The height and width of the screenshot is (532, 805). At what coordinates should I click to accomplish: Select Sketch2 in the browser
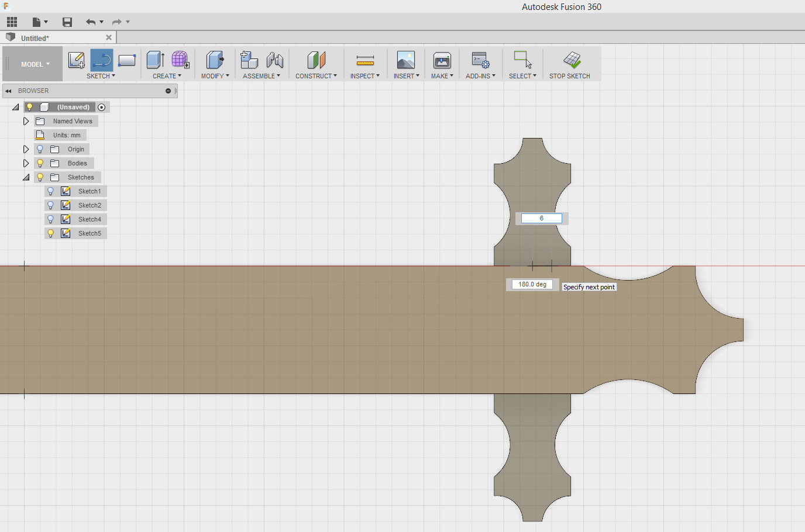(90, 205)
